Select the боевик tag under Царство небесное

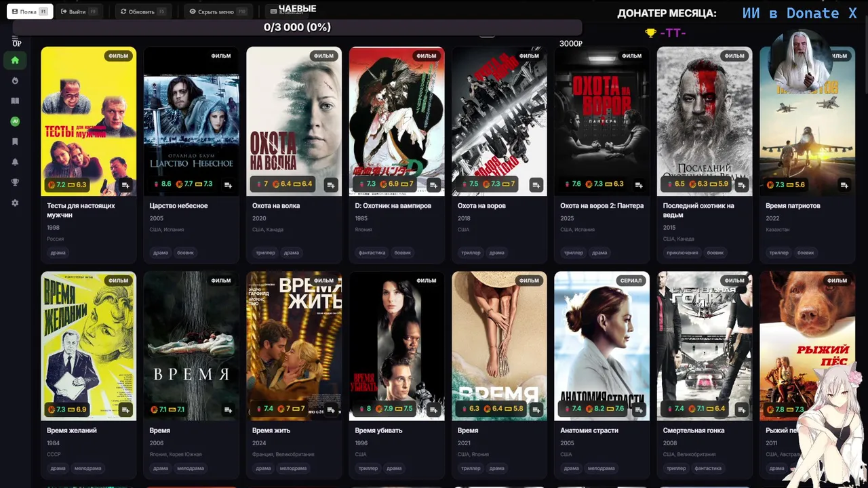[x=185, y=253]
